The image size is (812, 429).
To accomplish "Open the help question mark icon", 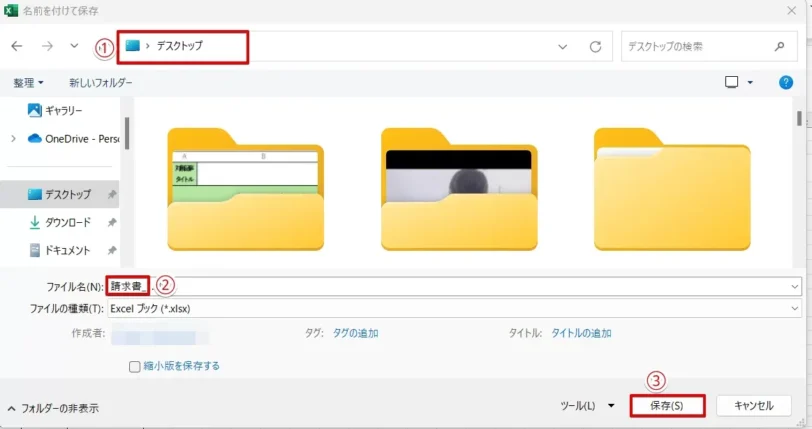I will coord(786,82).
